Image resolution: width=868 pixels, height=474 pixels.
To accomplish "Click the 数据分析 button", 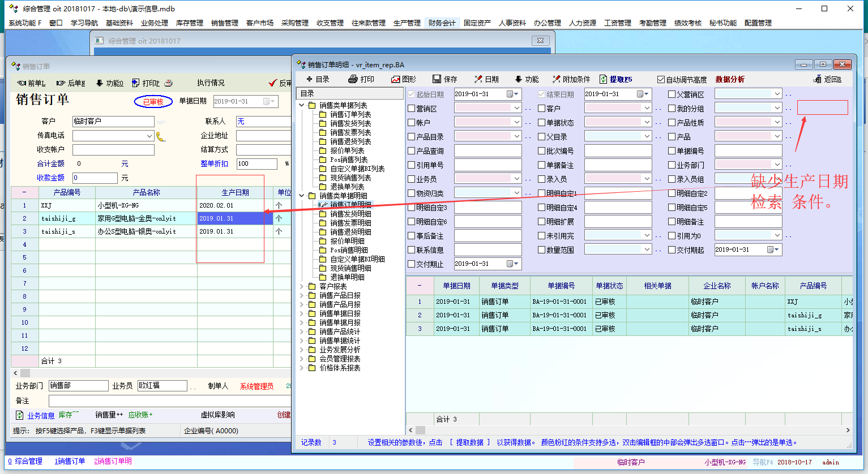I will coord(730,80).
